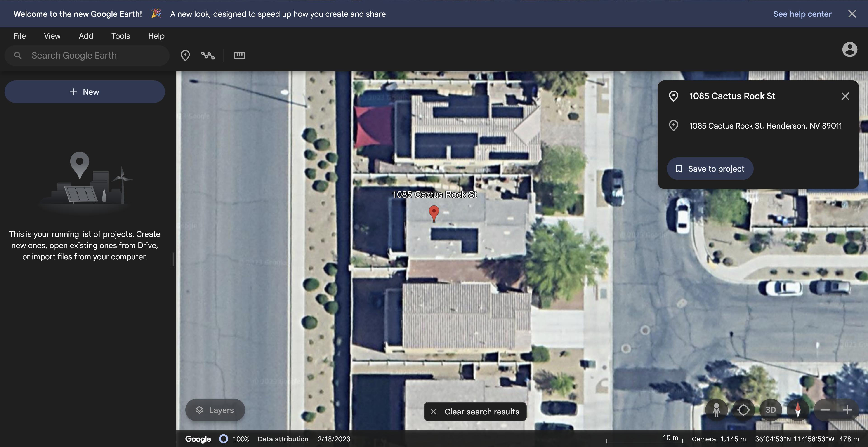Open the account profile avatar
The image size is (868, 447).
[849, 49]
